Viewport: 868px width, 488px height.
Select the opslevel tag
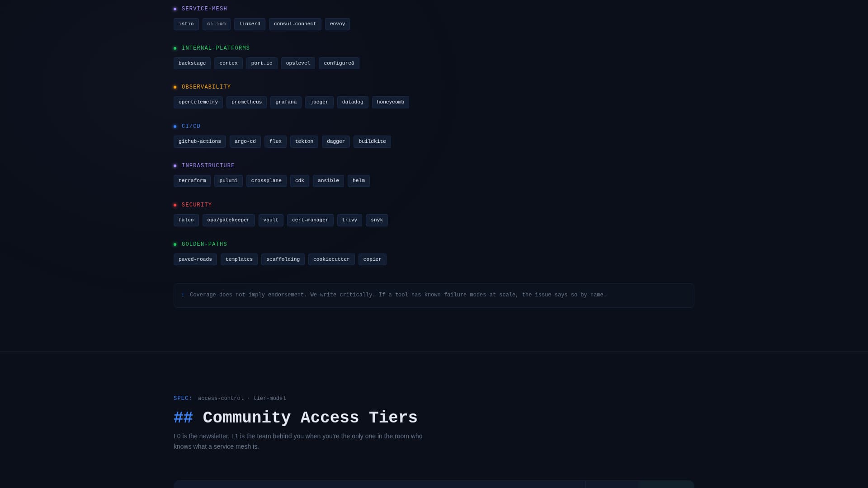coord(298,63)
